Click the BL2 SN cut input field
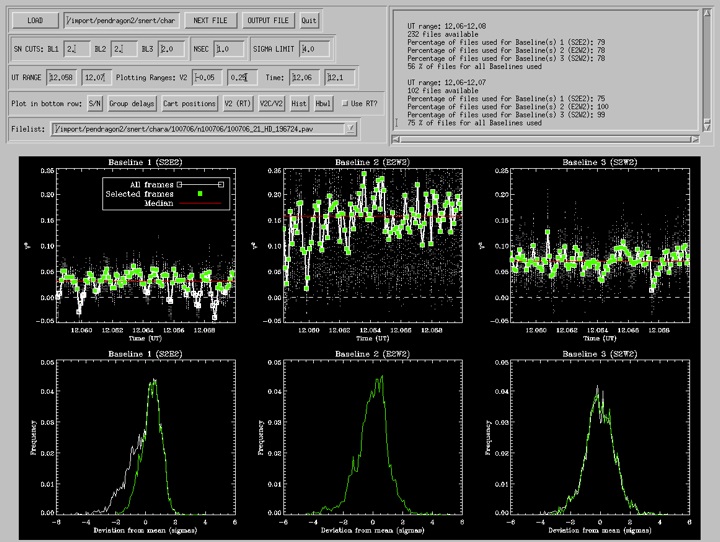Viewport: 720px width, 542px height. point(124,49)
